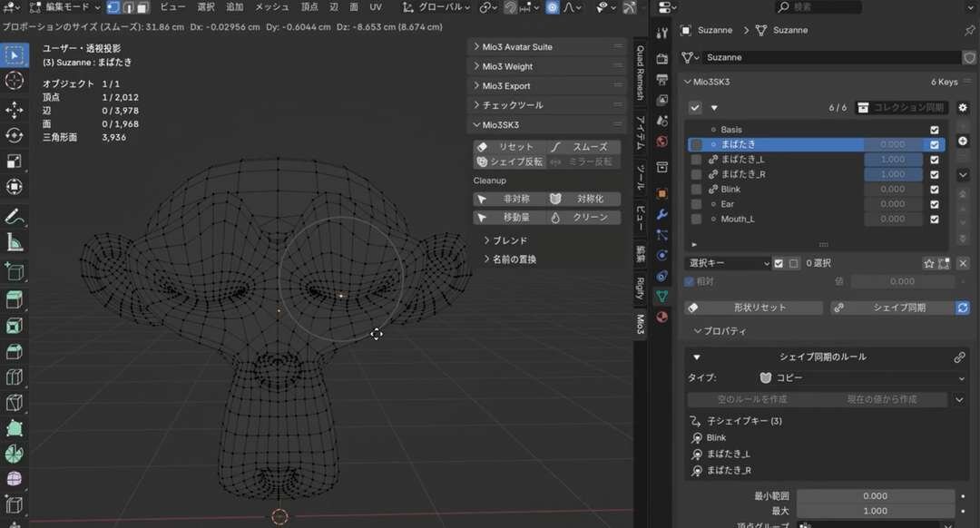Select the Scale tool

tap(15, 161)
